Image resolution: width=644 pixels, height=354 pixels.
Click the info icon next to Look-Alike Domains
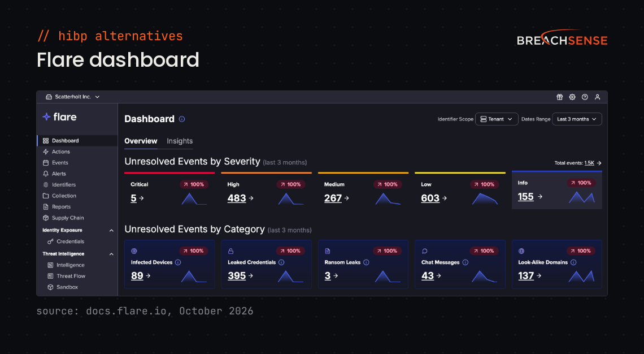point(573,262)
